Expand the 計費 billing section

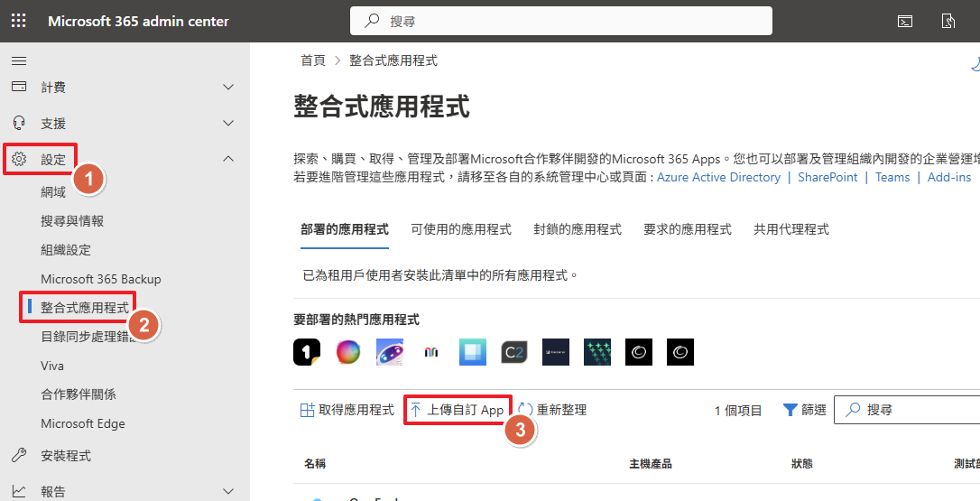(228, 88)
